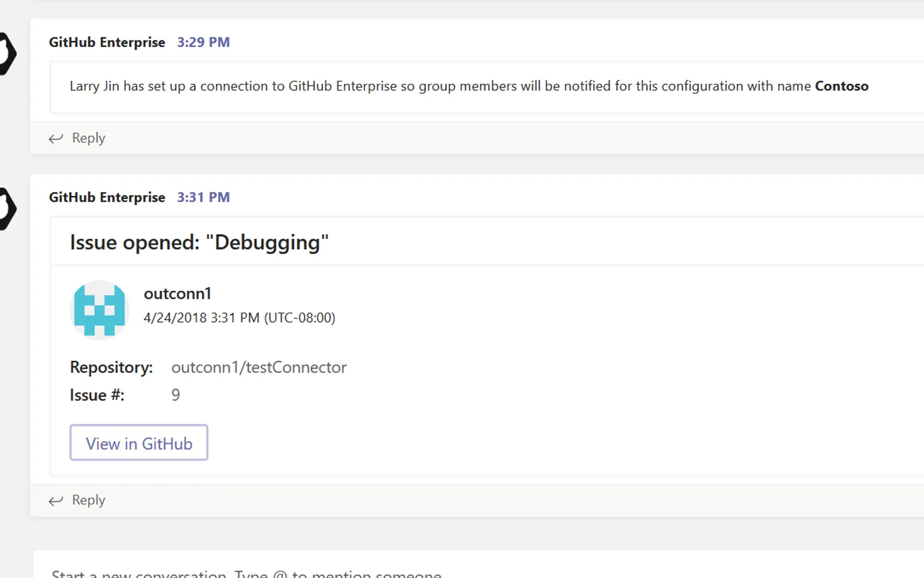924x578 pixels.
Task: Click the 'Issue opened: "Debugging"' title
Action: pos(199,242)
